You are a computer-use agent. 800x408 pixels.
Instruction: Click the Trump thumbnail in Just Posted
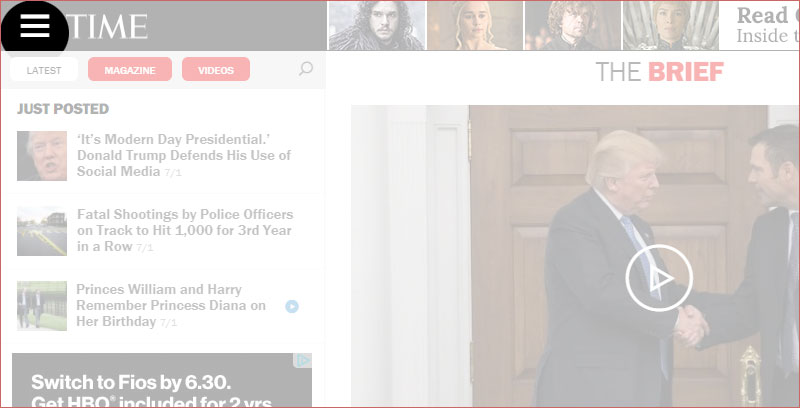[42, 156]
